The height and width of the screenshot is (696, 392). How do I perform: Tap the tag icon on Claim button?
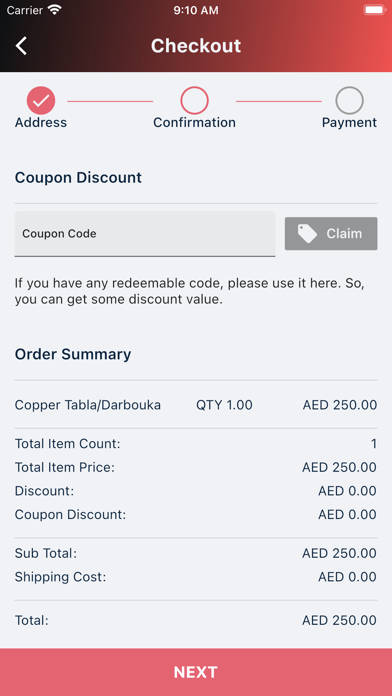tap(307, 233)
